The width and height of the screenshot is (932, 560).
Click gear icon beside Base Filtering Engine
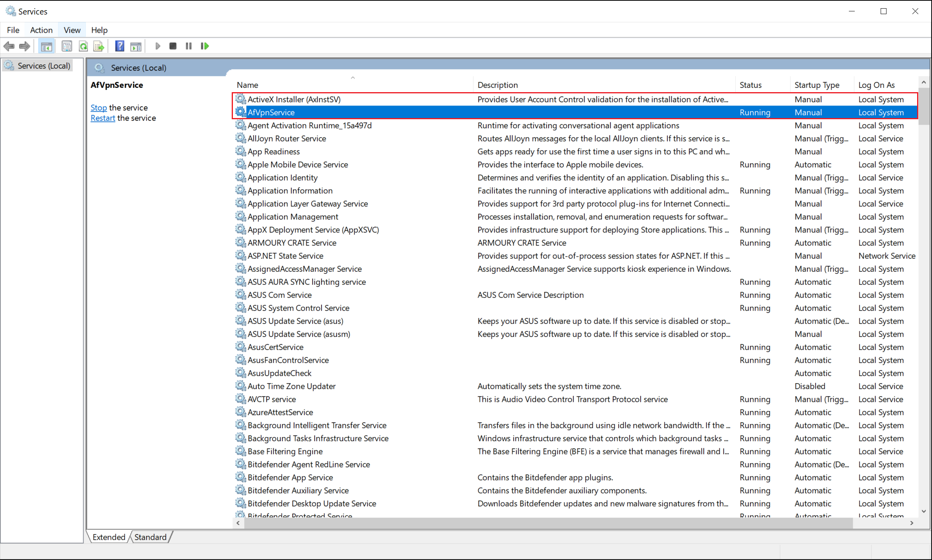coord(240,451)
